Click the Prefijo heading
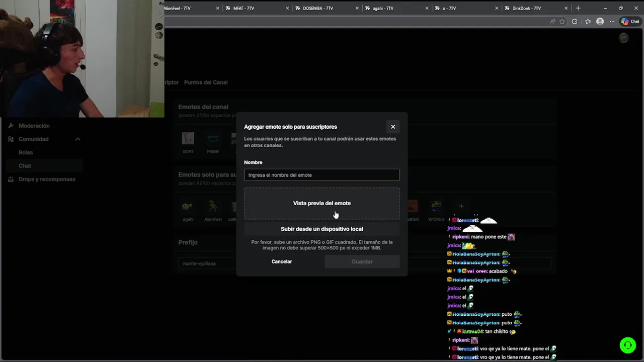Image resolution: width=644 pixels, height=362 pixels. (x=188, y=242)
